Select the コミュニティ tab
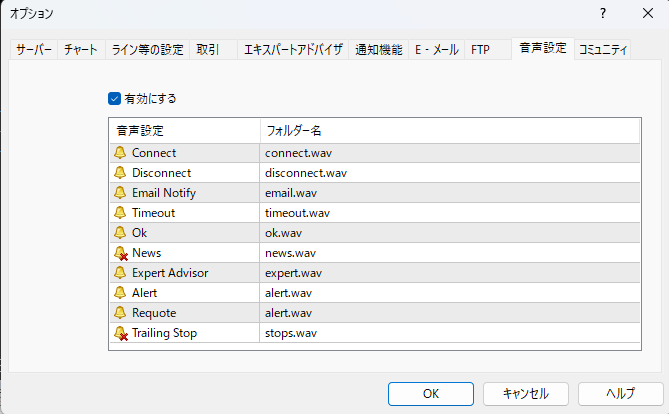The height and width of the screenshot is (414, 669). click(603, 49)
